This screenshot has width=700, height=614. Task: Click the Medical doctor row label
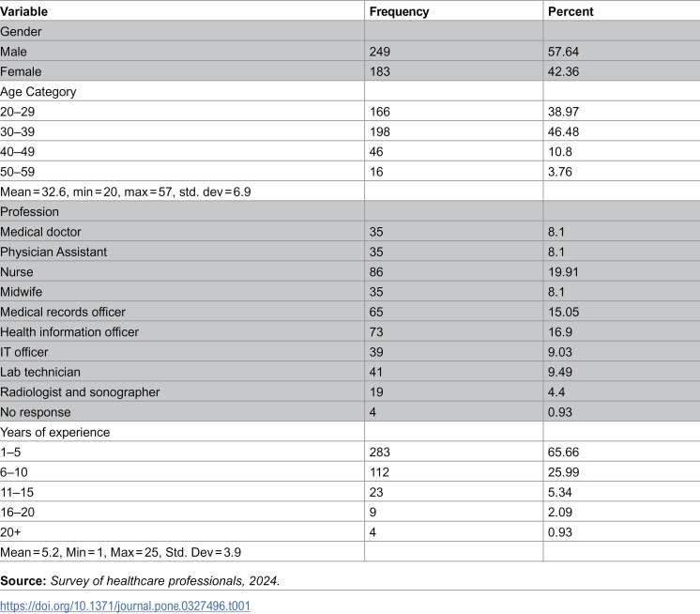point(40,231)
